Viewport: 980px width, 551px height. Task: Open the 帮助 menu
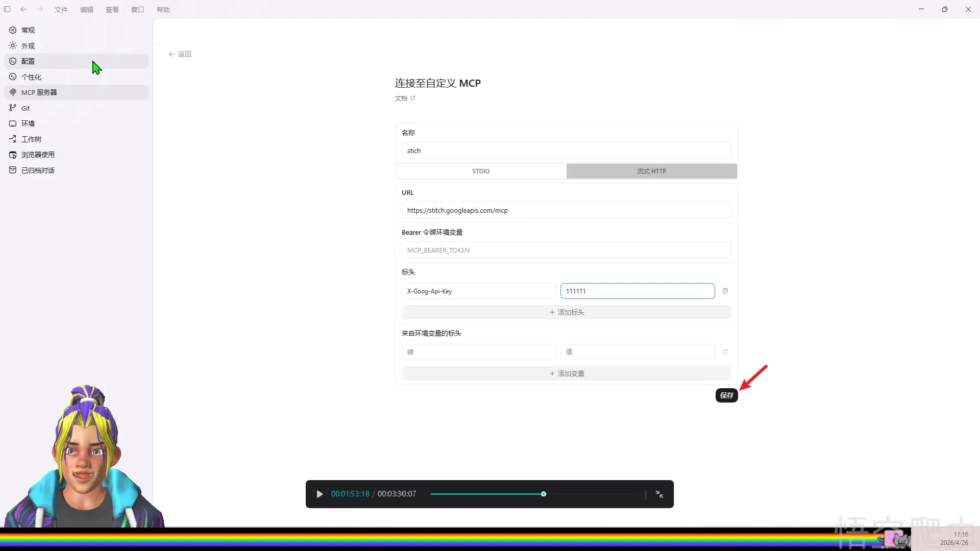pos(163,10)
